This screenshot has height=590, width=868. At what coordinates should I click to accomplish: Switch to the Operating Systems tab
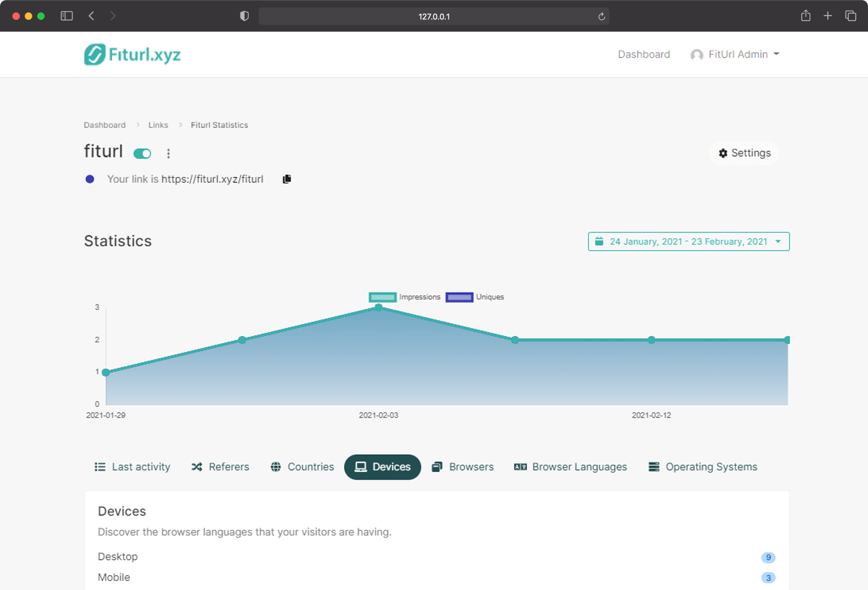click(x=702, y=467)
